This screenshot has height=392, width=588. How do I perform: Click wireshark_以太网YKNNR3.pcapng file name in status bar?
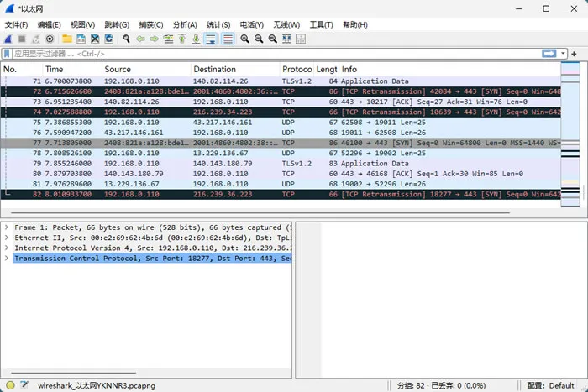[97, 385]
